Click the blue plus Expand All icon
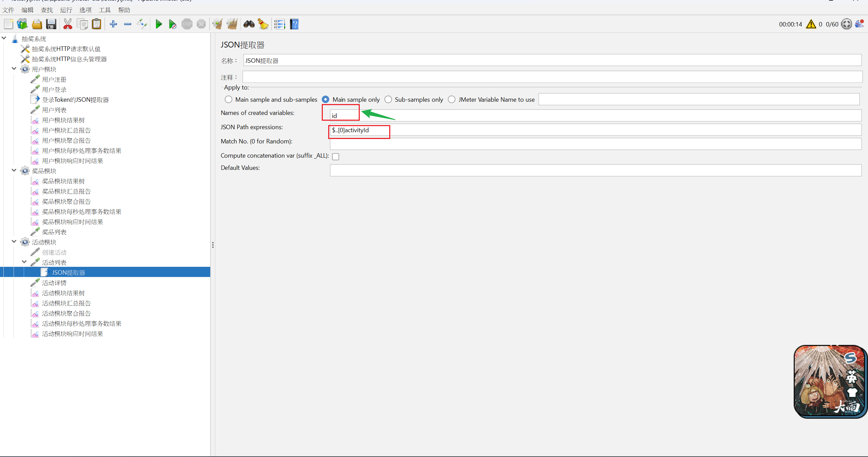Image resolution: width=868 pixels, height=457 pixels. [x=113, y=24]
